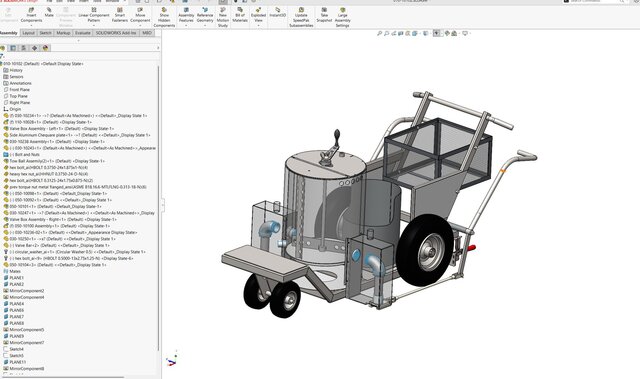This screenshot has width=640, height=379.
Task: Expand Linear Component Pattern dropdown arrow
Action: [94, 26]
